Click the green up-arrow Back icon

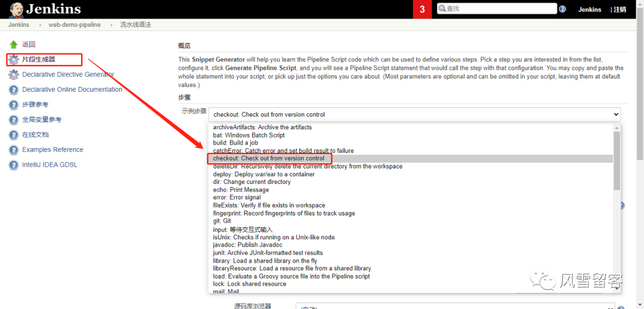pos(14,44)
